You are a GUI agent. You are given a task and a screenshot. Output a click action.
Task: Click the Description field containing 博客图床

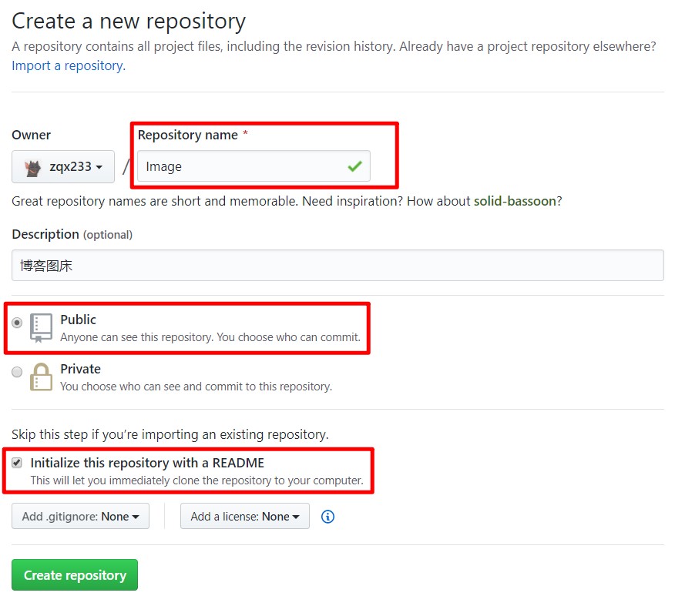(x=337, y=265)
